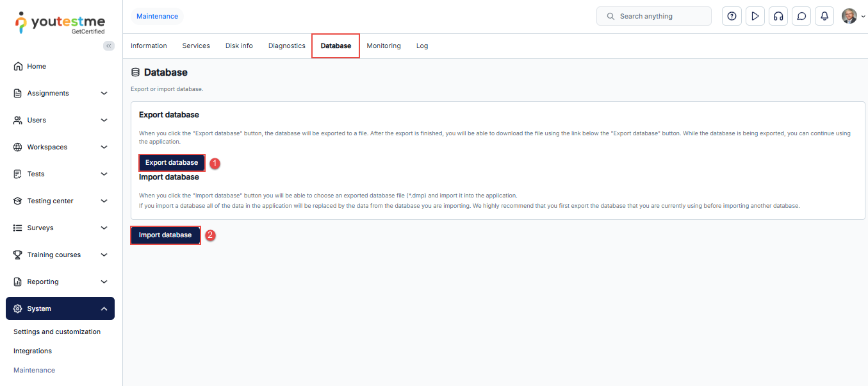The image size is (868, 386).
Task: Click the help question mark icon
Action: 732,16
